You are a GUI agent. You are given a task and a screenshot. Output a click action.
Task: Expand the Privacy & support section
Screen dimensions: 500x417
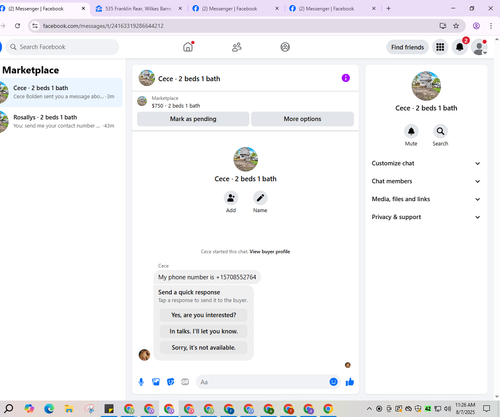(426, 217)
